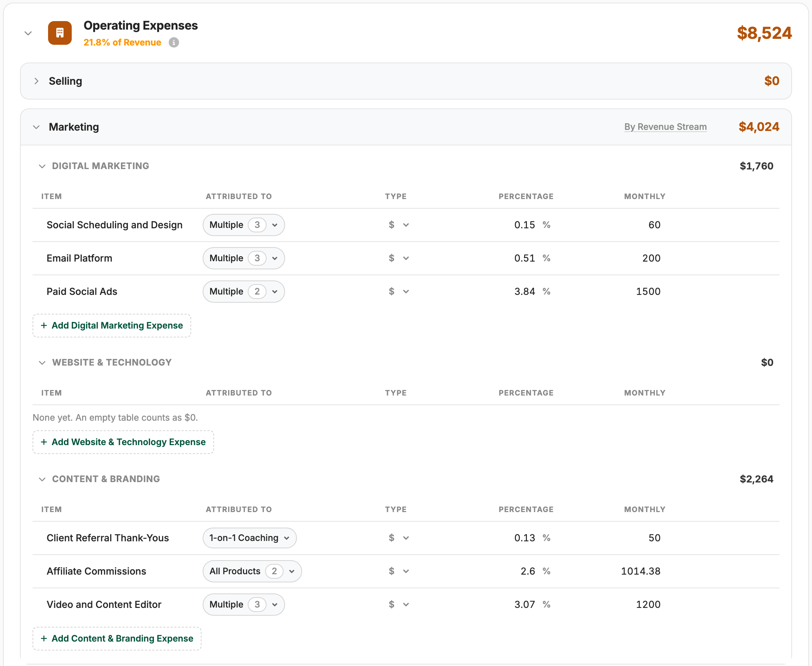Open the All Products attribution dropdown

(252, 571)
